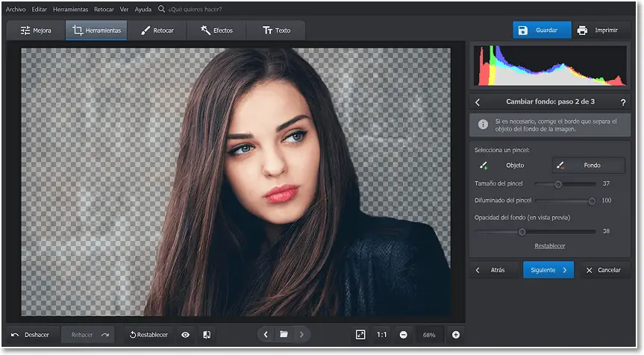The width and height of the screenshot is (644, 355).
Task: Toggle the eye preview icon
Action: point(186,335)
